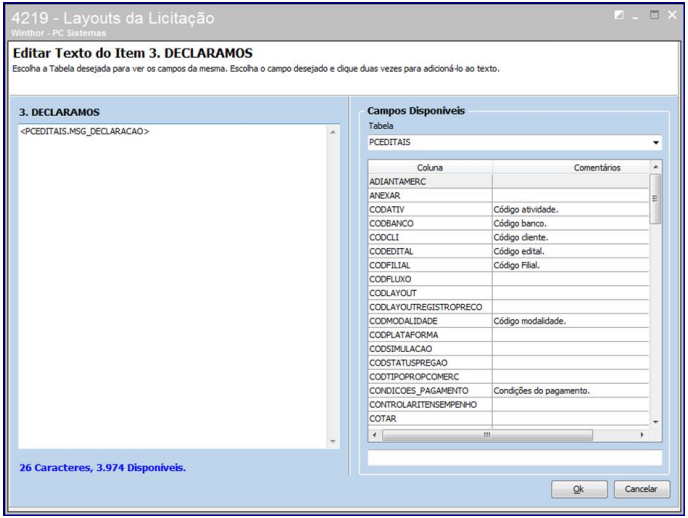
Task: Select the CODSTATUSPREGAO row
Action: (508, 363)
